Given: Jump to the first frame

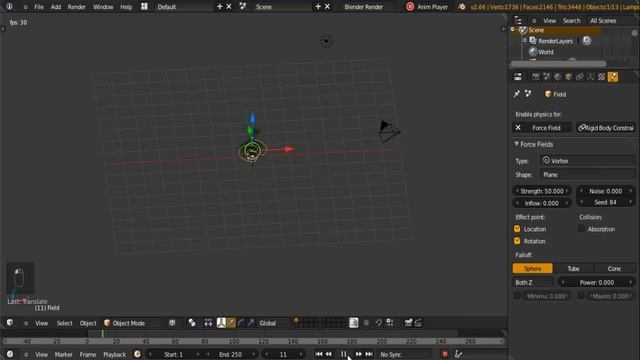Looking at the screenshot, I should pos(319,354).
